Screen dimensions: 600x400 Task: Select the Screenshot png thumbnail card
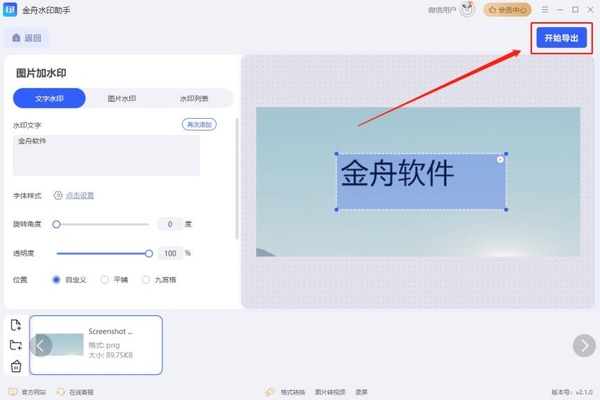[x=96, y=345]
